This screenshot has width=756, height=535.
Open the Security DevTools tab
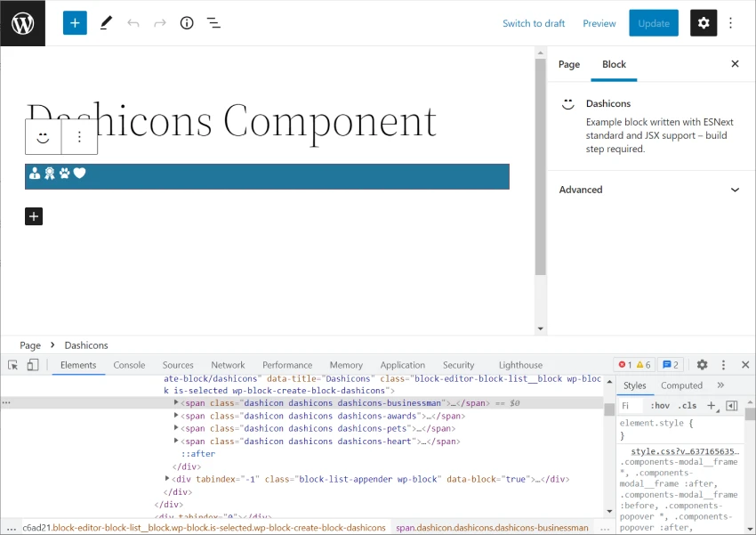459,365
